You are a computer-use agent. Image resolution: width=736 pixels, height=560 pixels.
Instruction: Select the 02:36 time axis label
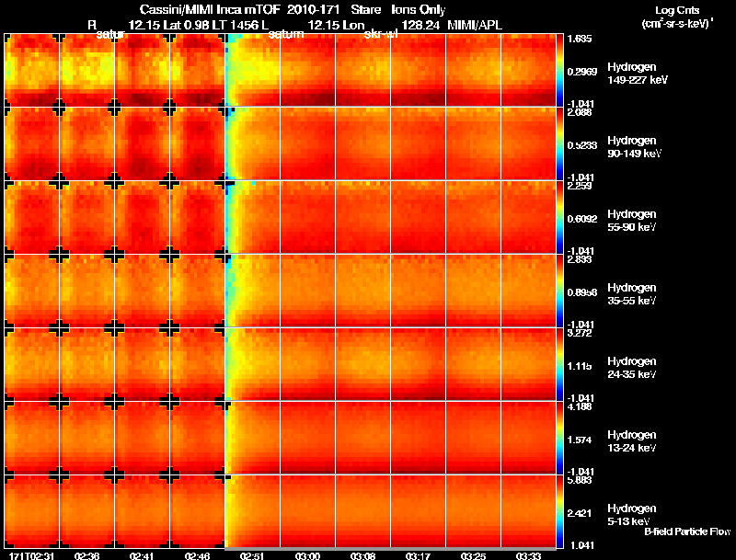point(86,555)
